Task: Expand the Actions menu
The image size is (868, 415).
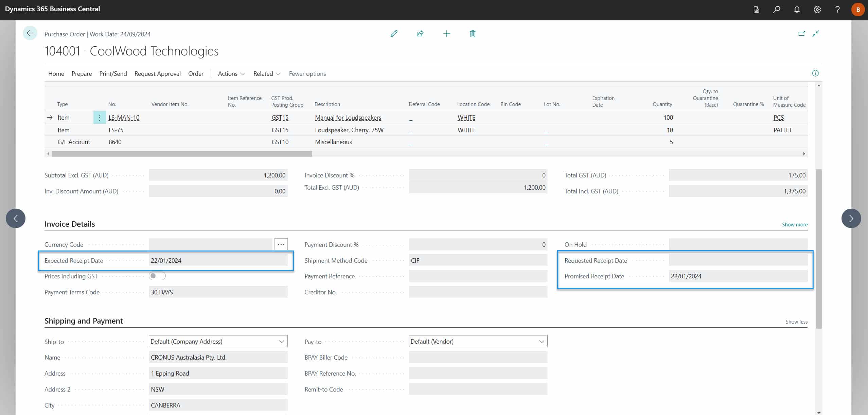Action: tap(231, 74)
